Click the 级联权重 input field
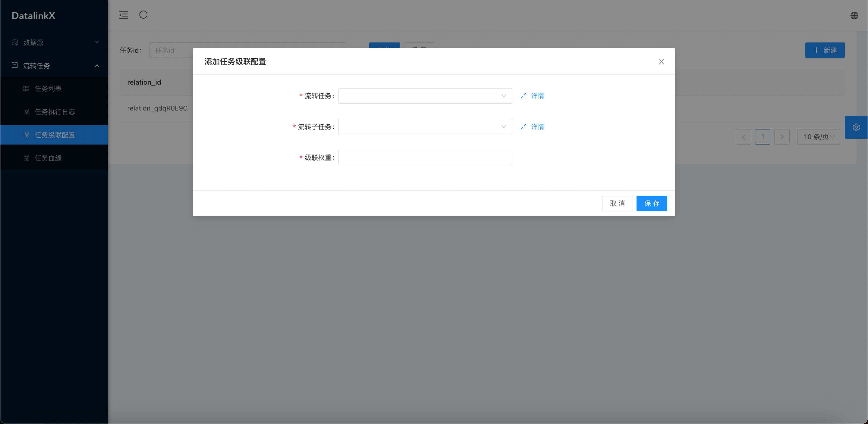This screenshot has width=868, height=424. (x=425, y=157)
